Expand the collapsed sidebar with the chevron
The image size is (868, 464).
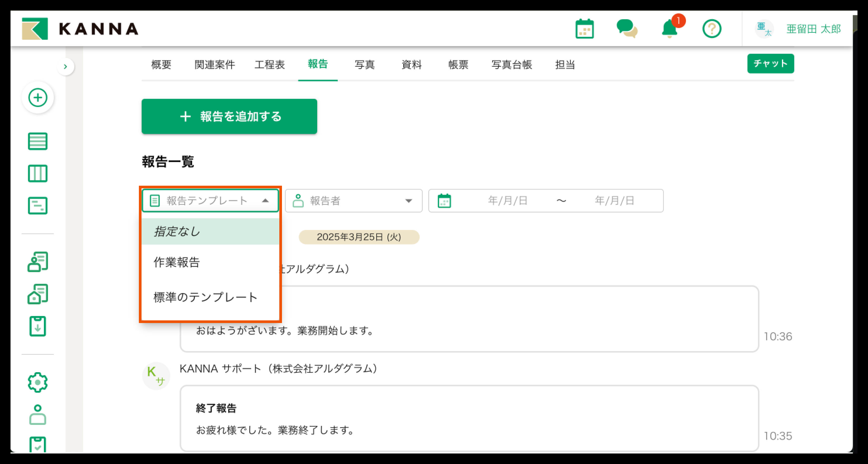65,67
